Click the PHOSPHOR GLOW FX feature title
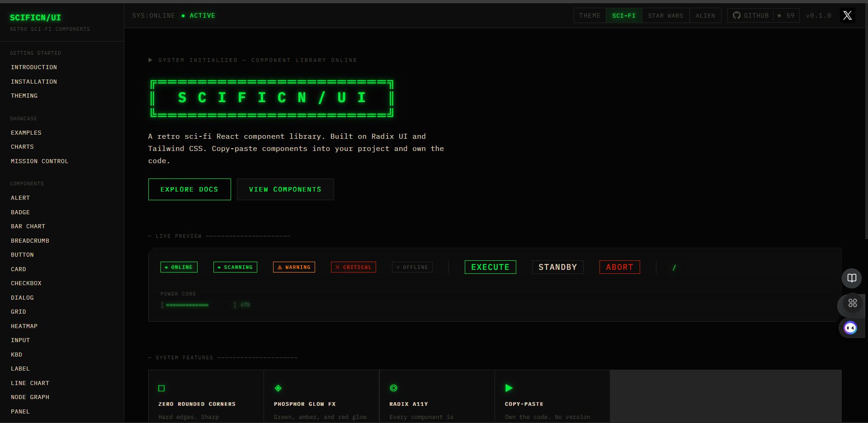 tap(305, 404)
